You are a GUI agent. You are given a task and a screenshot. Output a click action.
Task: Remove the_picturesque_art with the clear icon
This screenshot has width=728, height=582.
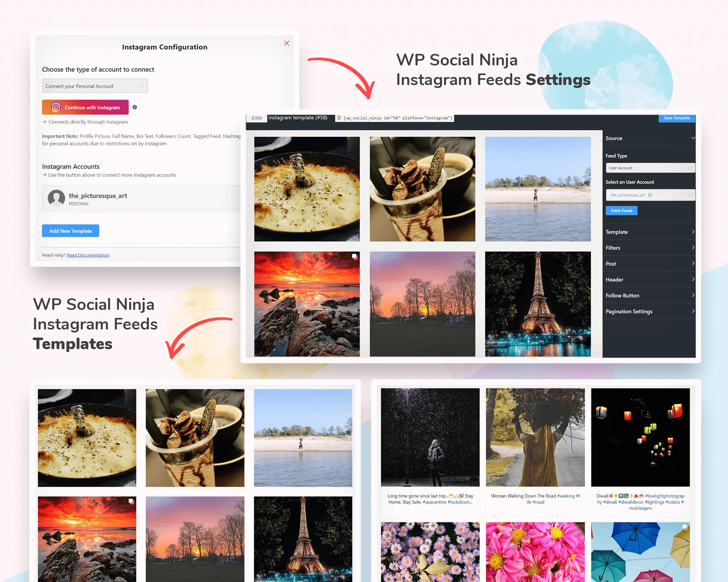point(651,195)
